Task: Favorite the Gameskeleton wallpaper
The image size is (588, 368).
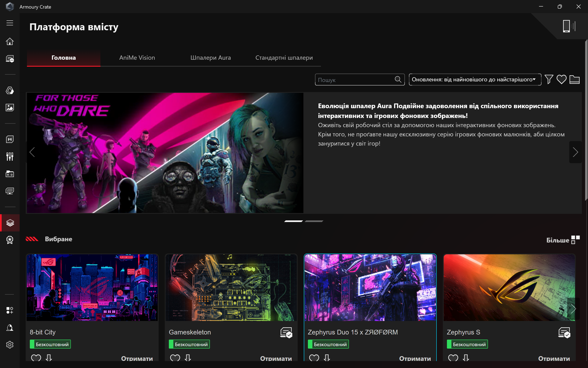Action: click(x=175, y=358)
